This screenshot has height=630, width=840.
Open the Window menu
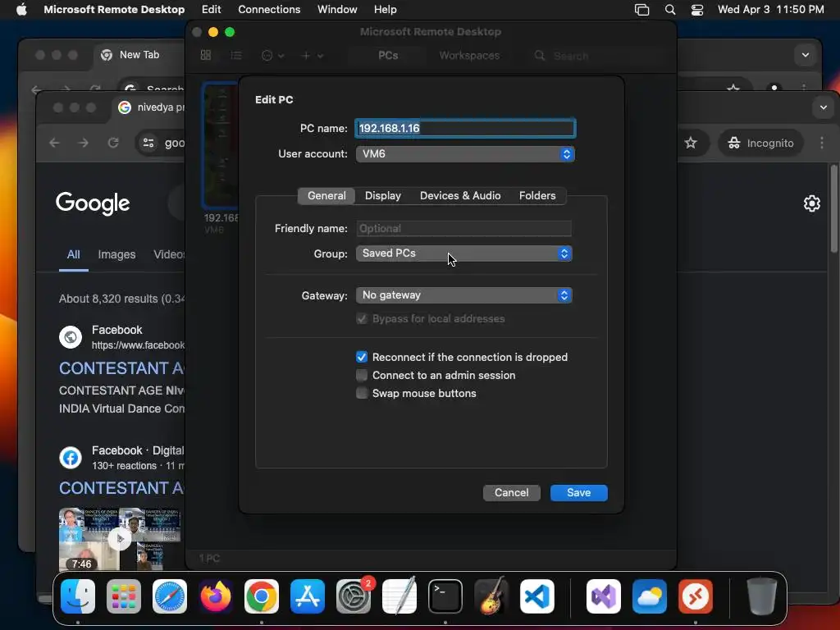337,9
